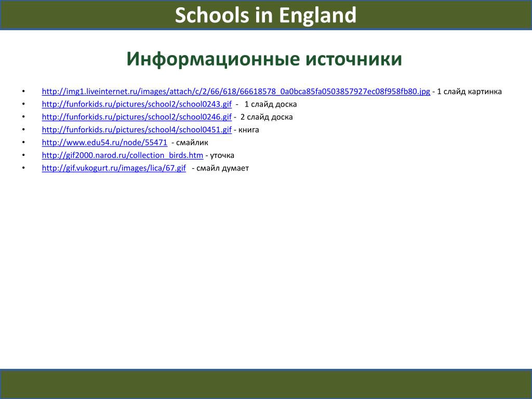Click the 'смайл думает' caption
Screen dimensions: 532x399
pyautogui.click(x=222, y=168)
